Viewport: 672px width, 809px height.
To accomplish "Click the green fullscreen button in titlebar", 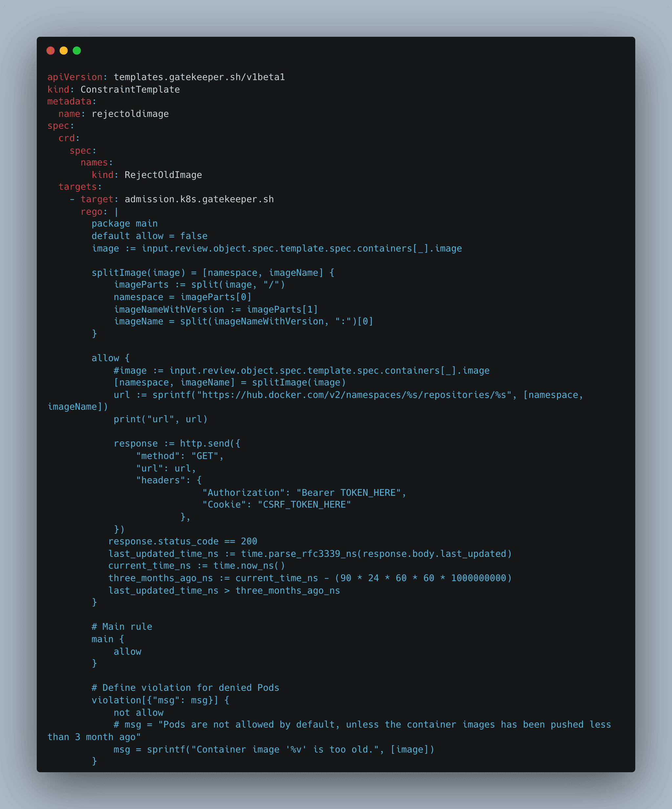I will pyautogui.click(x=76, y=50).
